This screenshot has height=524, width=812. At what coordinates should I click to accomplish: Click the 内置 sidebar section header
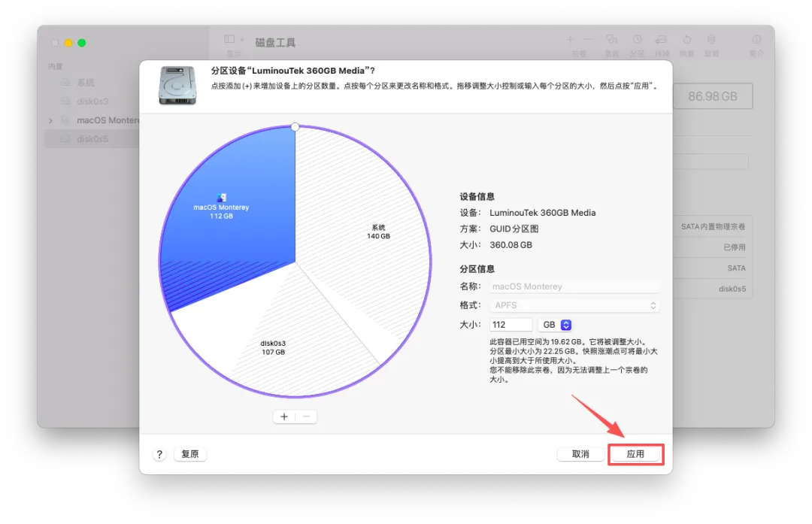click(56, 67)
